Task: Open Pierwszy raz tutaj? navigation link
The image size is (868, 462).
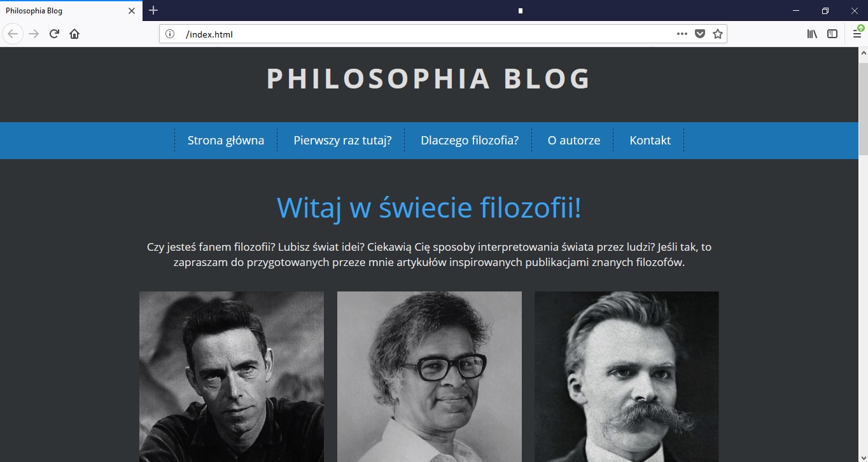Action: coord(342,141)
